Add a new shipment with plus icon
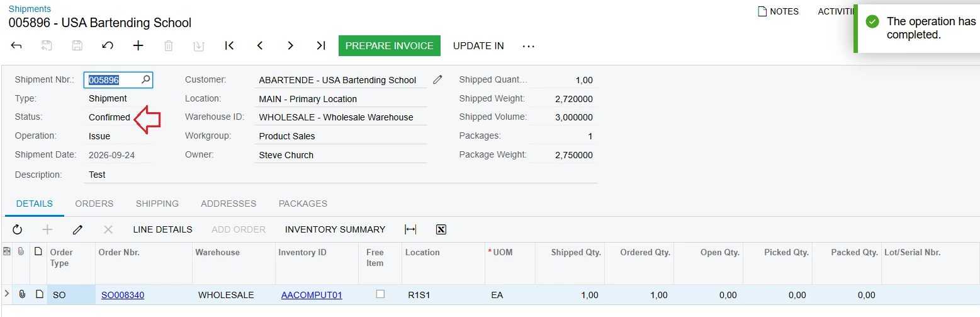This screenshot has width=980, height=317. (x=138, y=45)
